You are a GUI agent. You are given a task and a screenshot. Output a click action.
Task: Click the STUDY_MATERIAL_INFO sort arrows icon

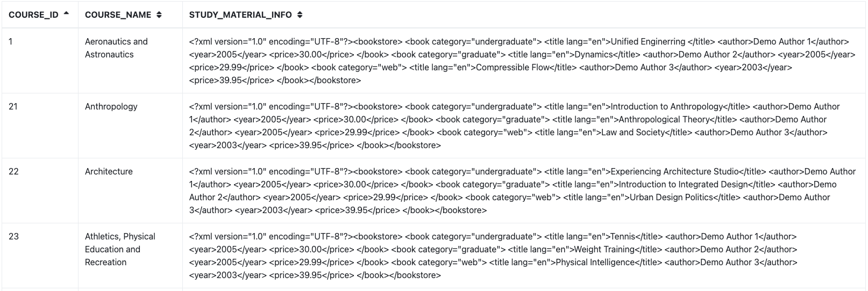(300, 15)
